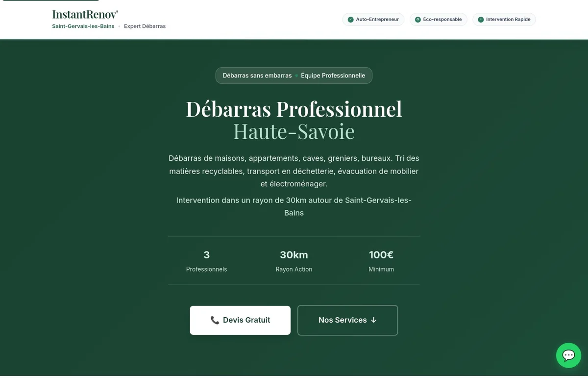
Task: Click the phone icon in Devis Gratuit button
Action: tap(215, 320)
